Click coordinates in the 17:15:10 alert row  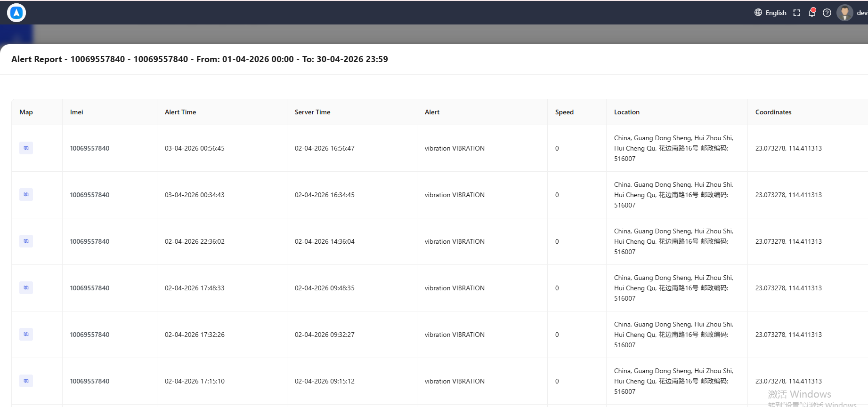788,381
